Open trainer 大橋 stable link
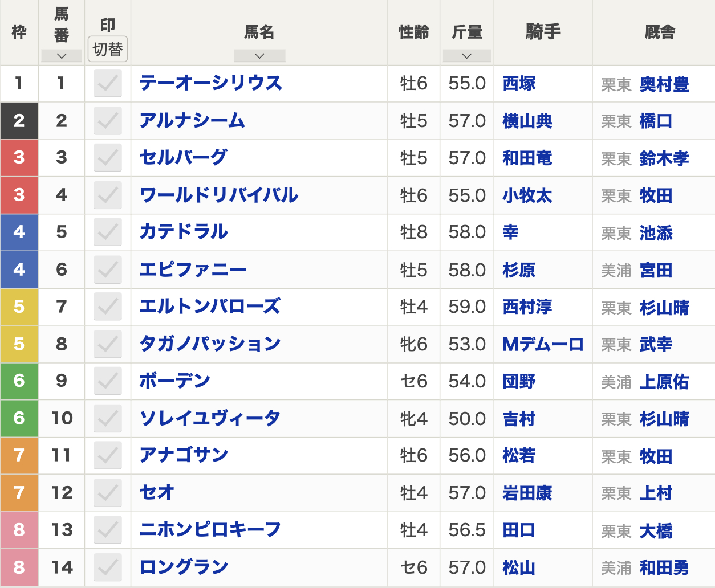715x588 pixels. (x=656, y=531)
